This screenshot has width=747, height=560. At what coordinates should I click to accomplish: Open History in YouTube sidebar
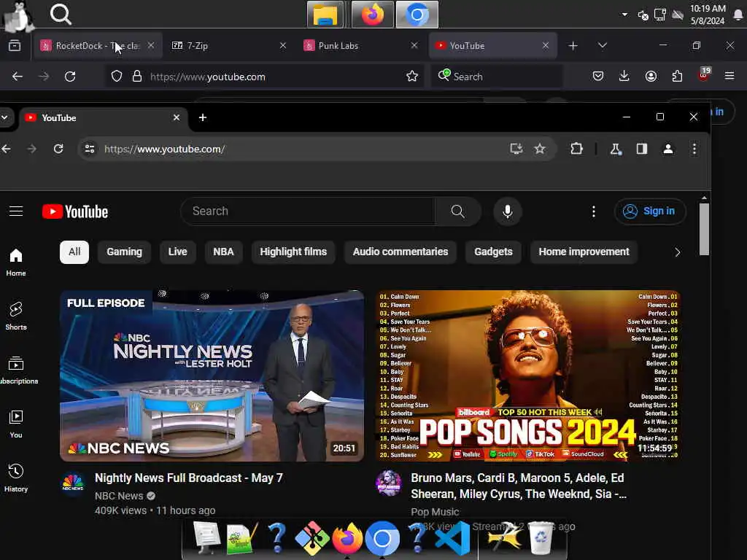16,478
